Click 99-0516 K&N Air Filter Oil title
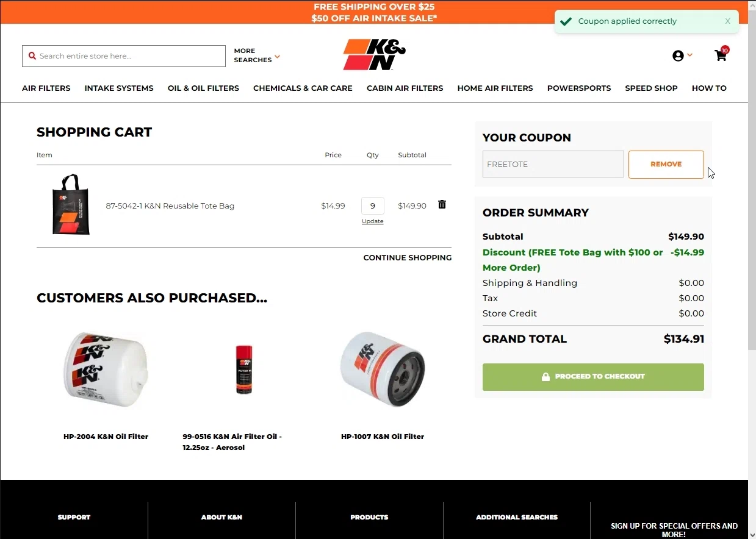This screenshot has height=539, width=756. 232,442
